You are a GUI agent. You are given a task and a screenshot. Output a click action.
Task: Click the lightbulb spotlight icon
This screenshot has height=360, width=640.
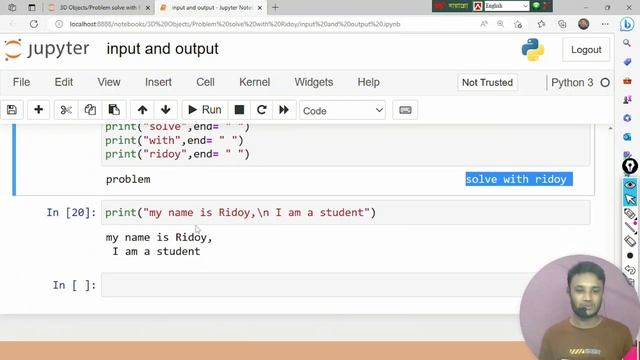pyautogui.click(x=630, y=166)
